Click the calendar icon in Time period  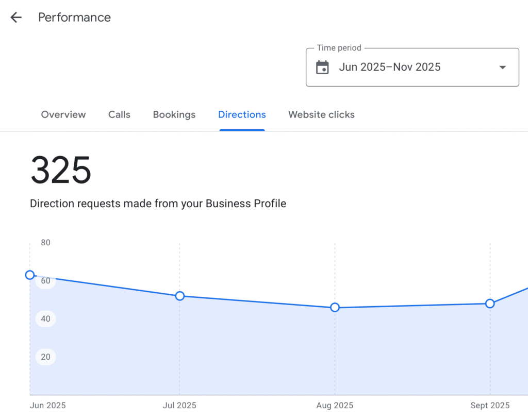coord(322,68)
